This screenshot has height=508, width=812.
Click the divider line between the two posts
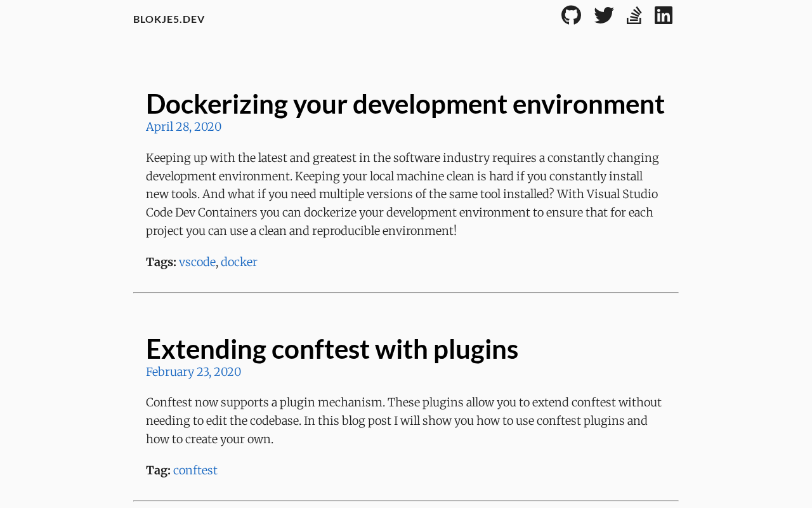coord(406,293)
